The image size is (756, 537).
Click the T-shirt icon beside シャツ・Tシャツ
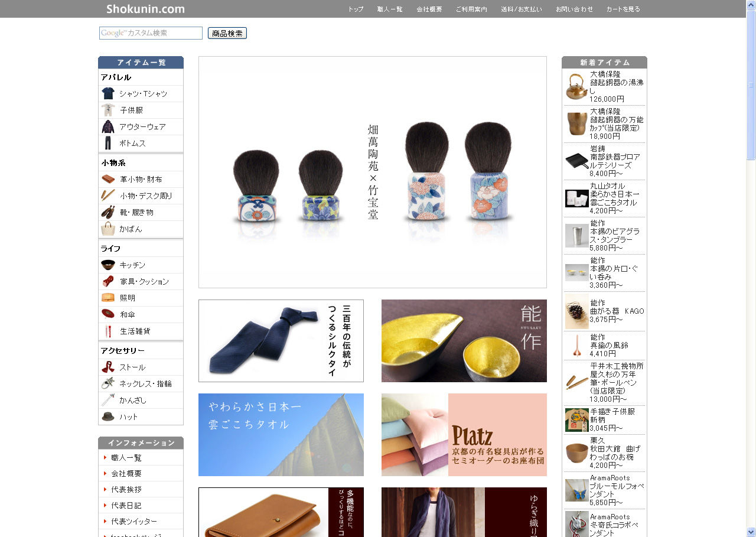coord(108,93)
